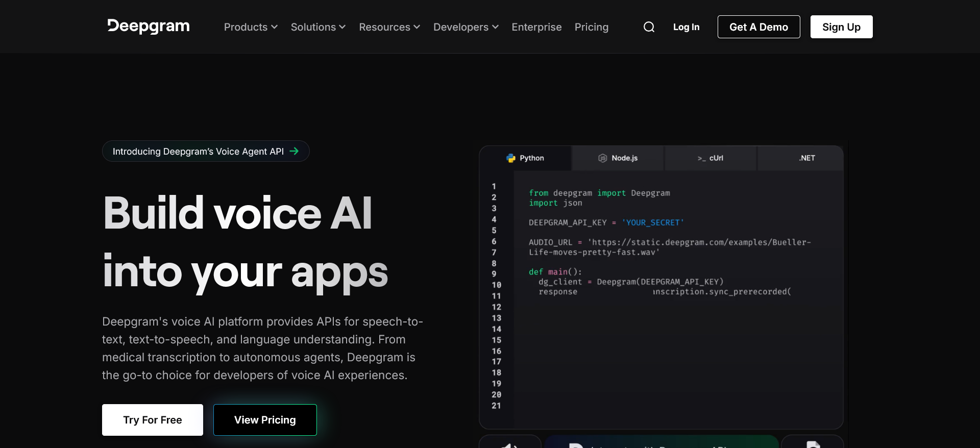Click the Sign Up button
The image size is (980, 448).
[x=841, y=27]
